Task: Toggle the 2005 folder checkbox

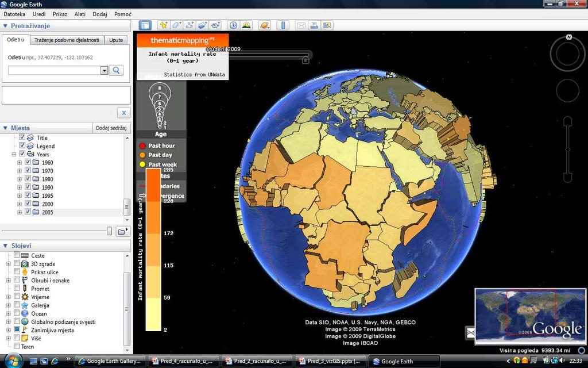Action: click(x=28, y=212)
